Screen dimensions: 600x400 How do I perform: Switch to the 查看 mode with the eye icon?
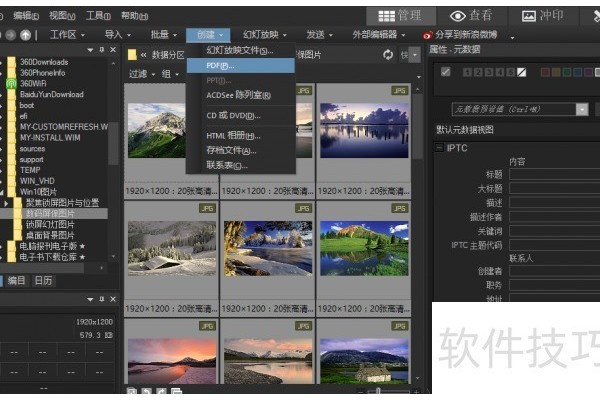[471, 16]
